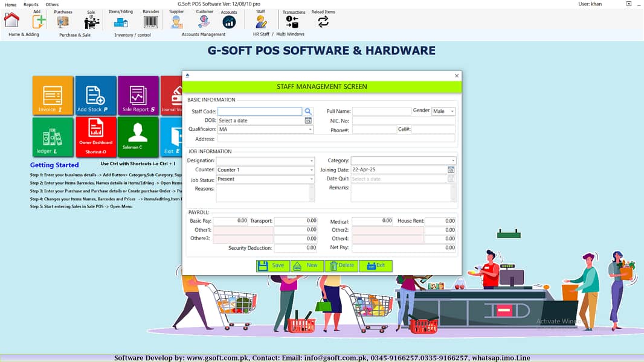
Task: Click the Transport amount field
Action: pyautogui.click(x=295, y=221)
